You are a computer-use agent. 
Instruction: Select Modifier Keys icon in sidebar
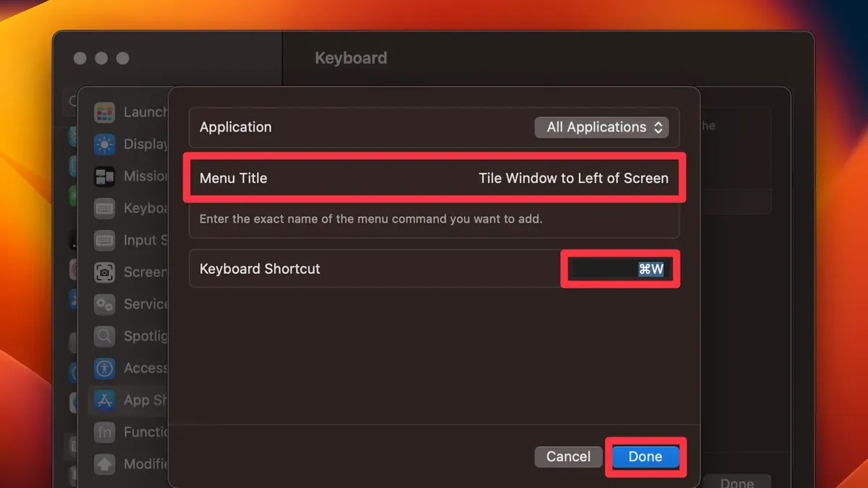(x=105, y=463)
